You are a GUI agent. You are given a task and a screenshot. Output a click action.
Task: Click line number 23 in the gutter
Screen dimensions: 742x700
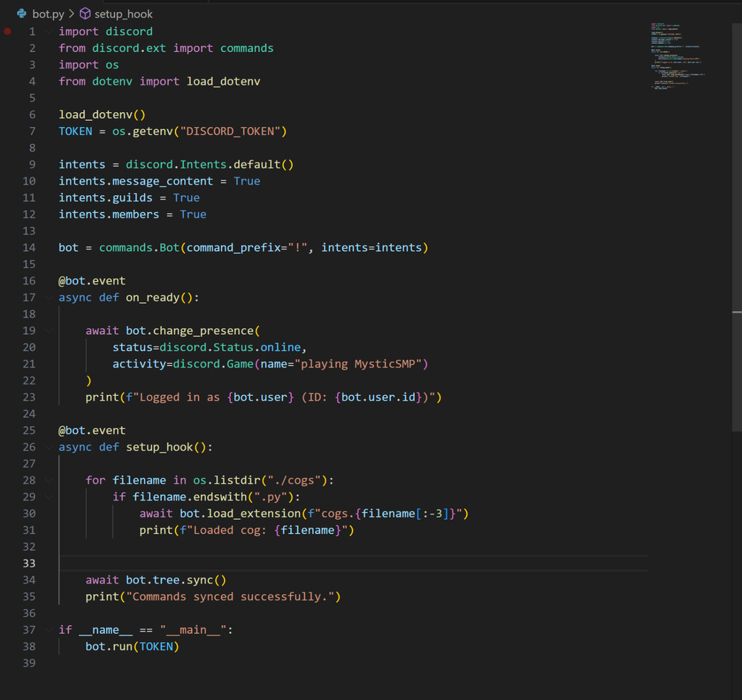click(x=29, y=396)
